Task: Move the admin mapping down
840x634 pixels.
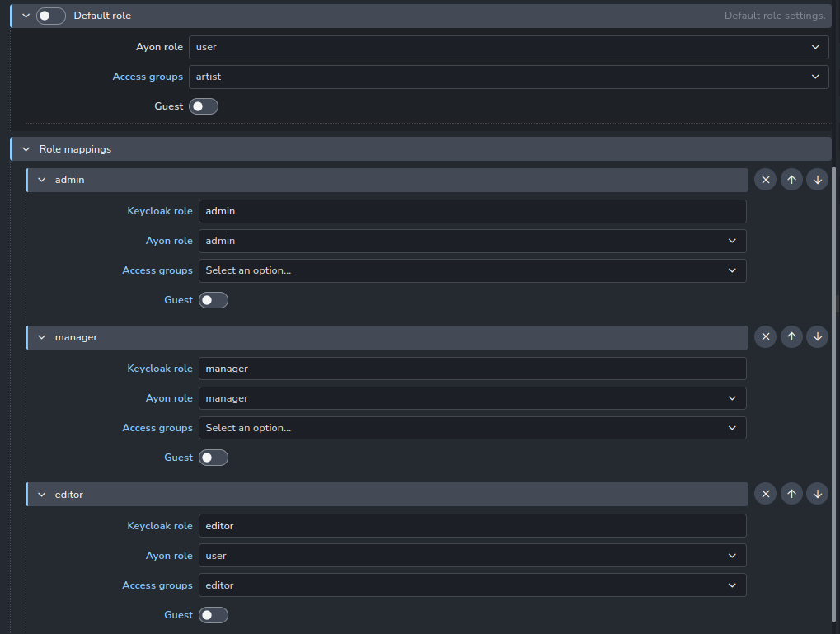Action: coord(817,179)
